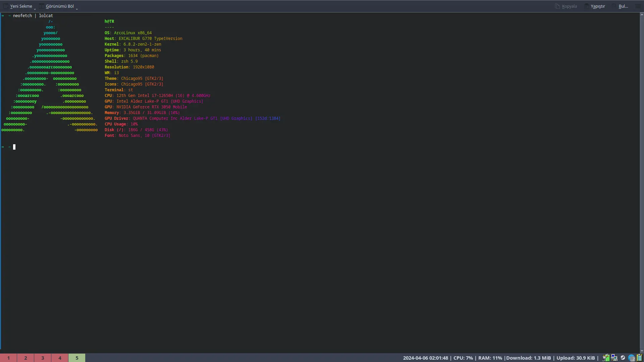
Task: Click the network computers tray icon
Action: (x=614, y=358)
